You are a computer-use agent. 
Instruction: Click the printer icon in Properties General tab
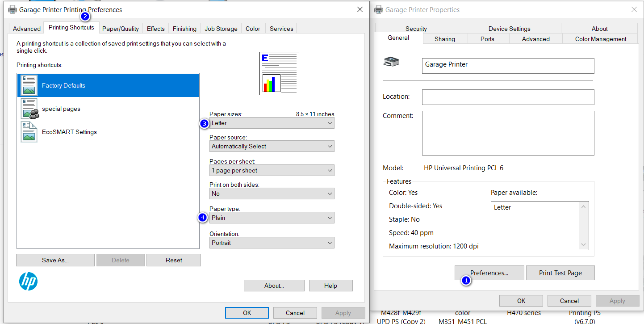(x=391, y=62)
